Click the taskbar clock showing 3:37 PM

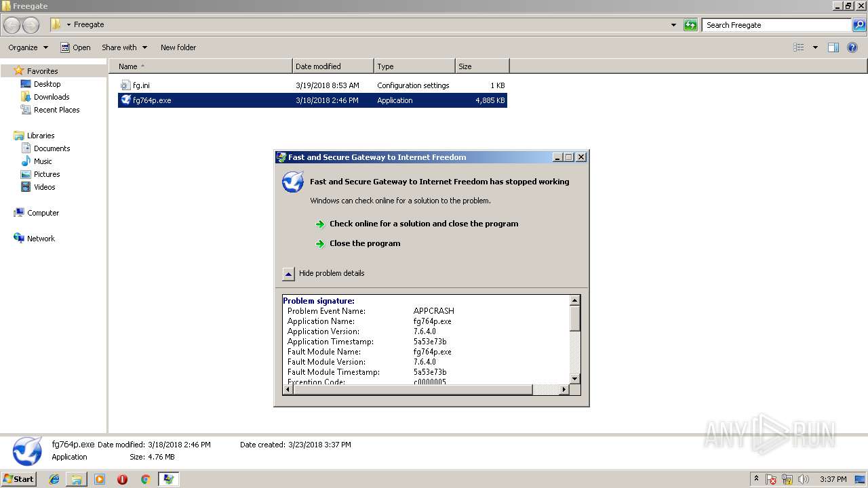tap(833, 479)
